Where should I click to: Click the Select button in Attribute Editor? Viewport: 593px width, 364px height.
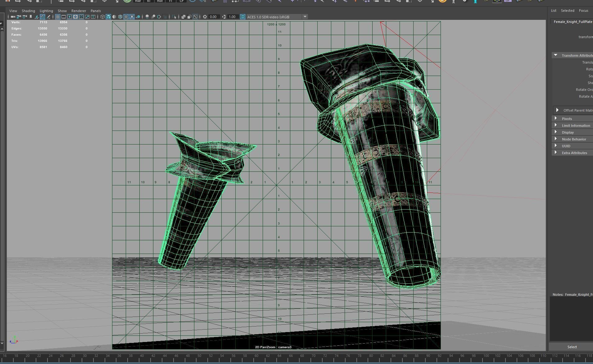pos(572,347)
